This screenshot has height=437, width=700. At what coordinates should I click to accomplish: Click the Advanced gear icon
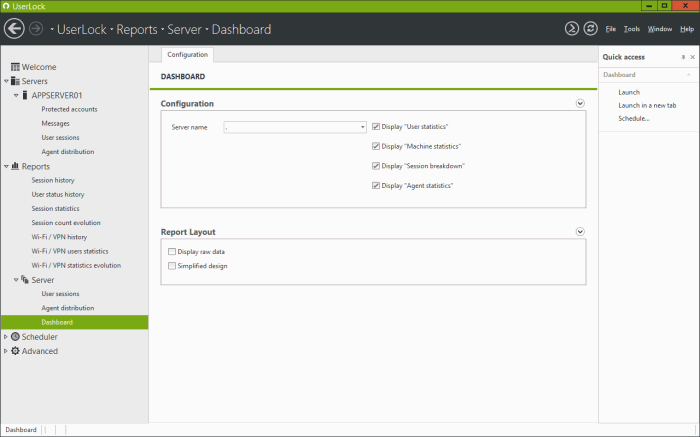pos(15,351)
